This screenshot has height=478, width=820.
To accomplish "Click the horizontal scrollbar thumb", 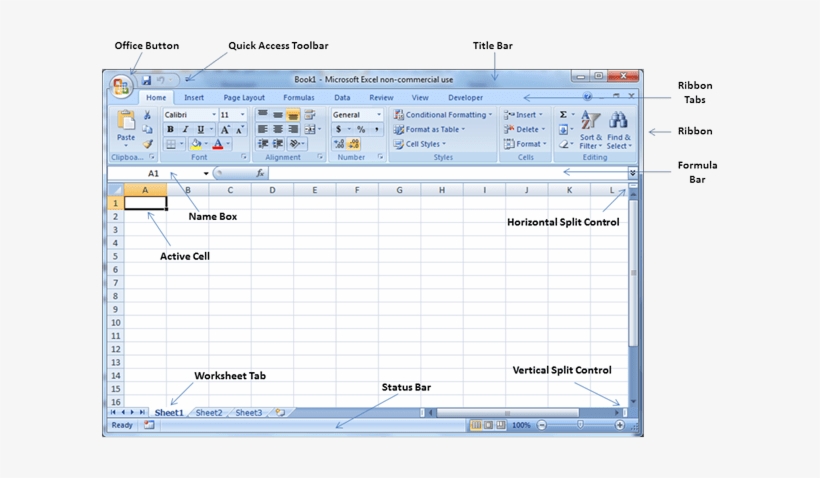I will pos(507,413).
